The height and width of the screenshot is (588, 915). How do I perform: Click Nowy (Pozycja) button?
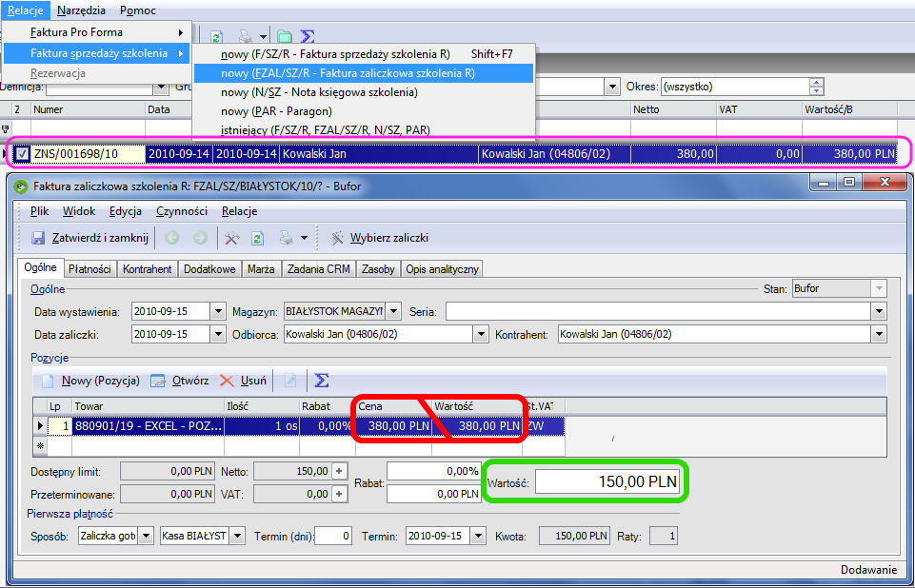90,381
